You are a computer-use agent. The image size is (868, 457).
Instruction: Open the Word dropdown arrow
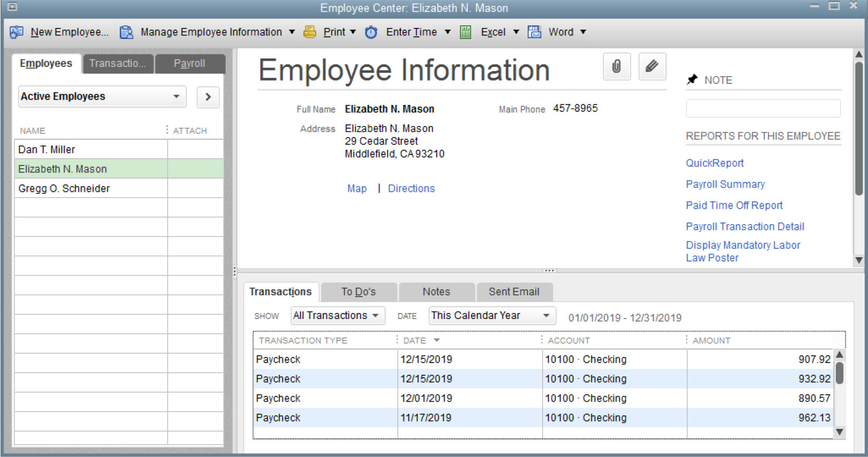[x=583, y=32]
